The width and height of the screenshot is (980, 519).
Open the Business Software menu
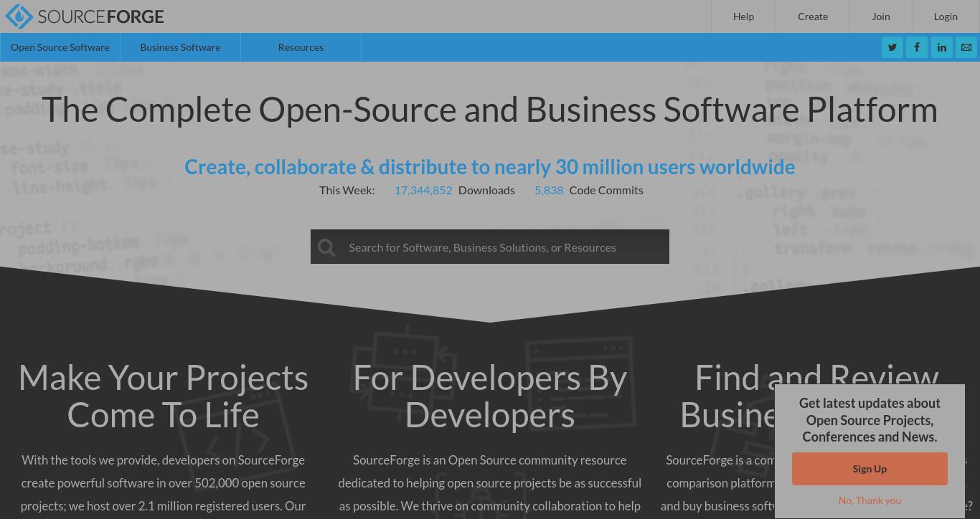click(x=180, y=47)
